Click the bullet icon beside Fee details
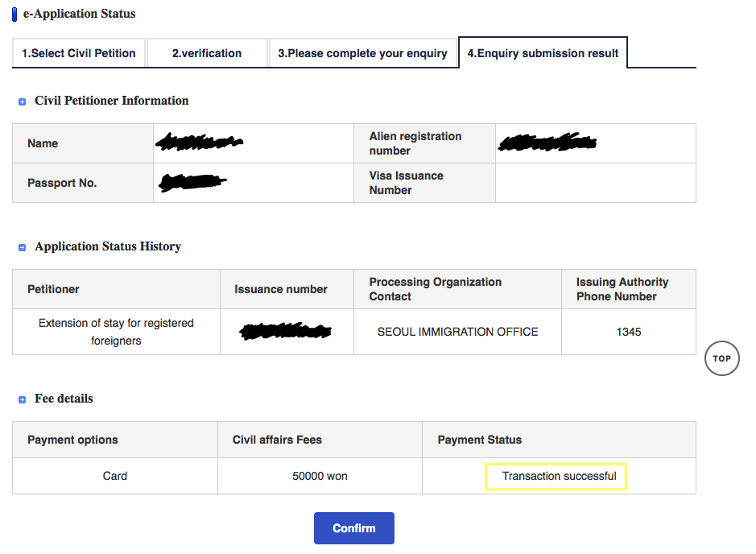Viewport: 756px width, 554px height. pos(23,399)
